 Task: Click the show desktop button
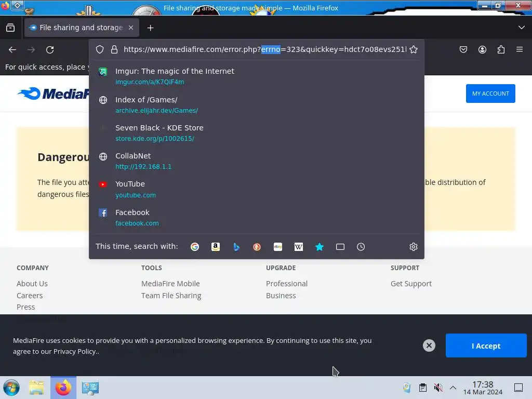click(518, 388)
